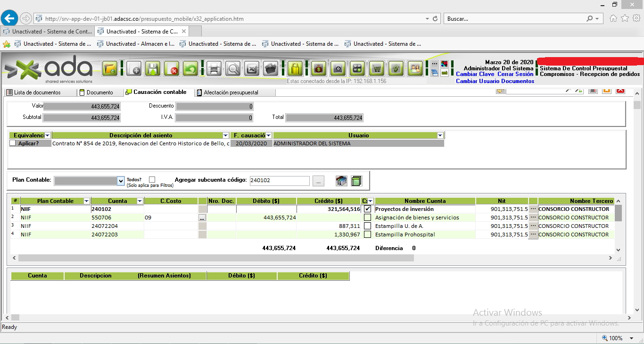Expand the Cuenta column filter dropdown
644x344 pixels.
140,201
